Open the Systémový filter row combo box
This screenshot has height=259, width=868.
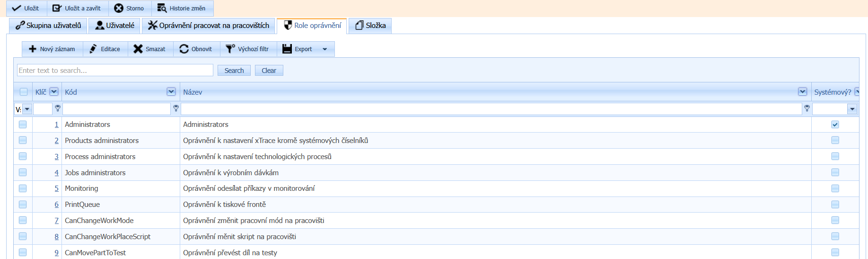tap(852, 109)
